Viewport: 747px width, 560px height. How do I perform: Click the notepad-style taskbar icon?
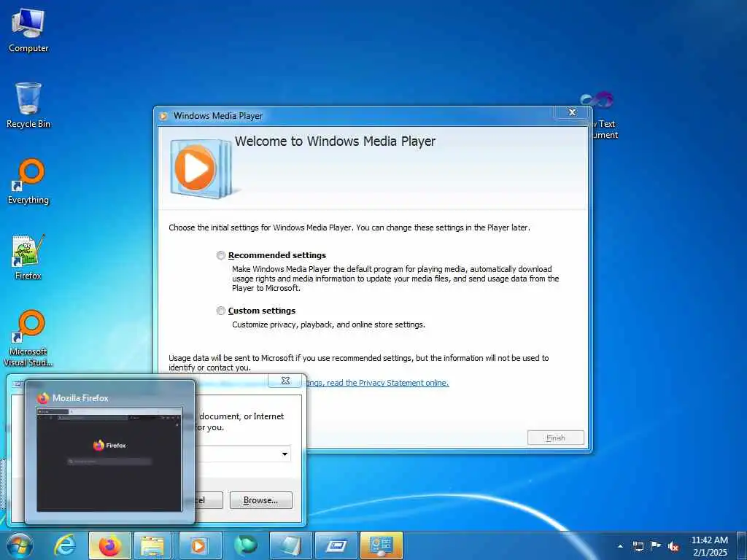coord(290,545)
